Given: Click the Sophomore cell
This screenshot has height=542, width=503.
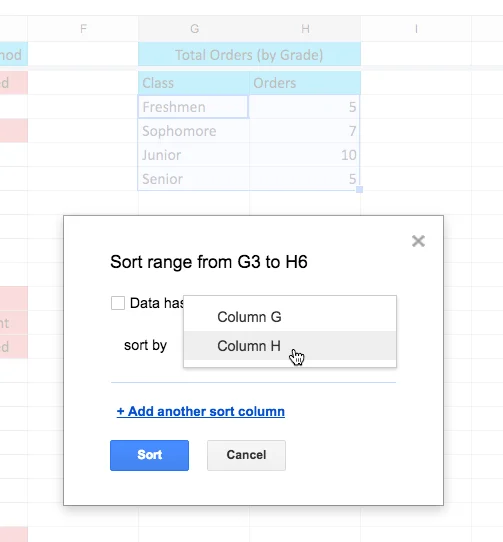Looking at the screenshot, I should (x=194, y=131).
